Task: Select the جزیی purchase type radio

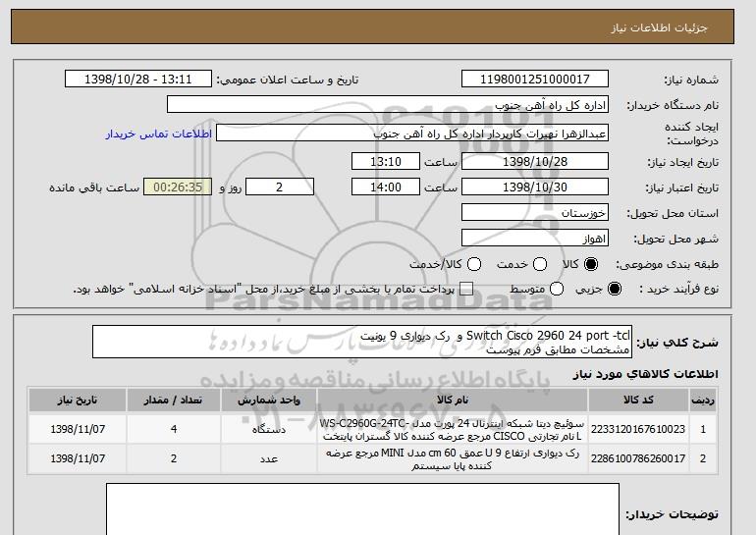Action: [x=615, y=289]
